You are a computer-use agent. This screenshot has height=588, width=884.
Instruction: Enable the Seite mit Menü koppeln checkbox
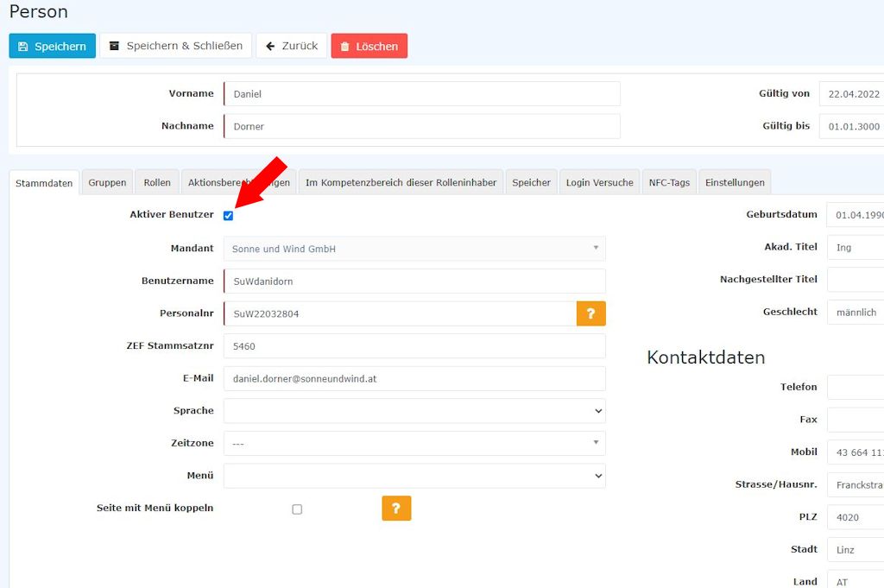click(x=297, y=509)
